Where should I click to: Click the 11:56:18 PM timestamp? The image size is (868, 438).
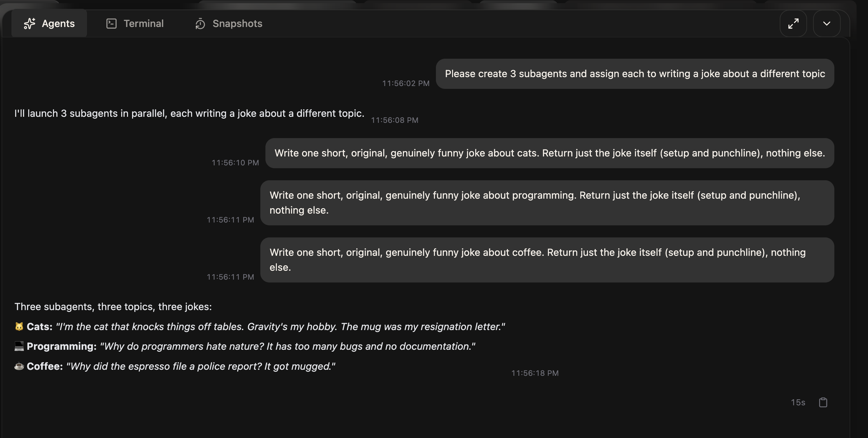535,373
